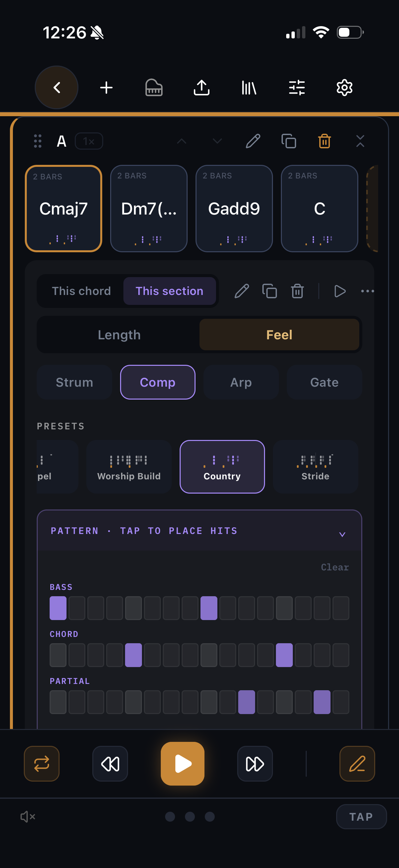This screenshot has width=399, height=868.
Task: Open the piano keyboard instrument icon
Action: pyautogui.click(x=154, y=88)
